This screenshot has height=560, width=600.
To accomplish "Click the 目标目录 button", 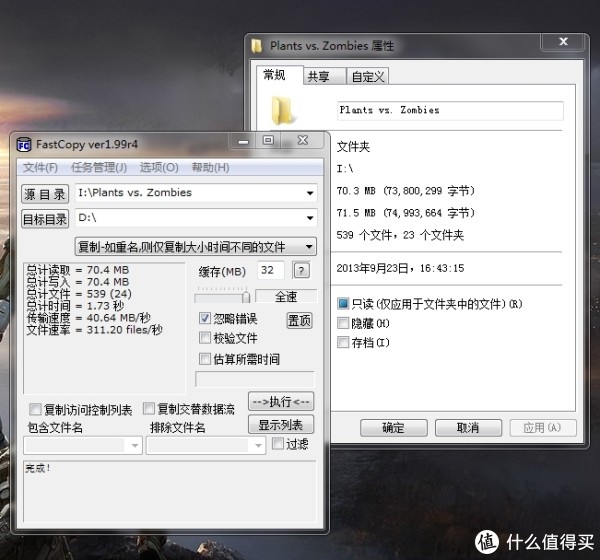I will [45, 219].
